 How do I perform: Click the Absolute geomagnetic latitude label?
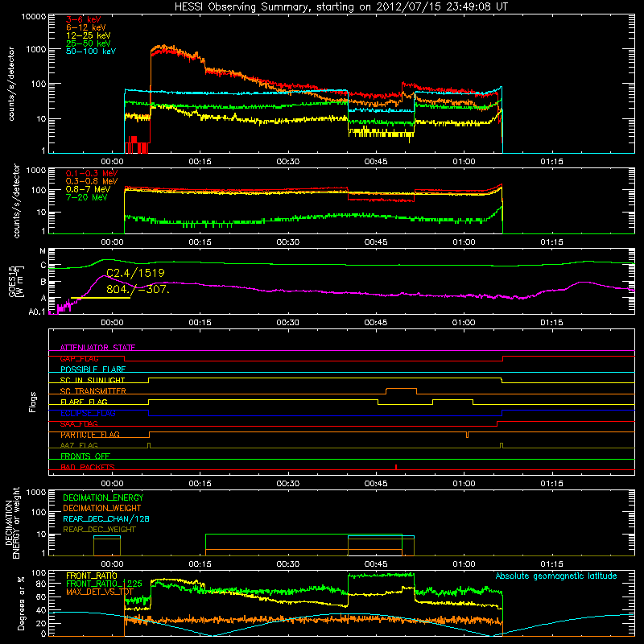[x=556, y=576]
